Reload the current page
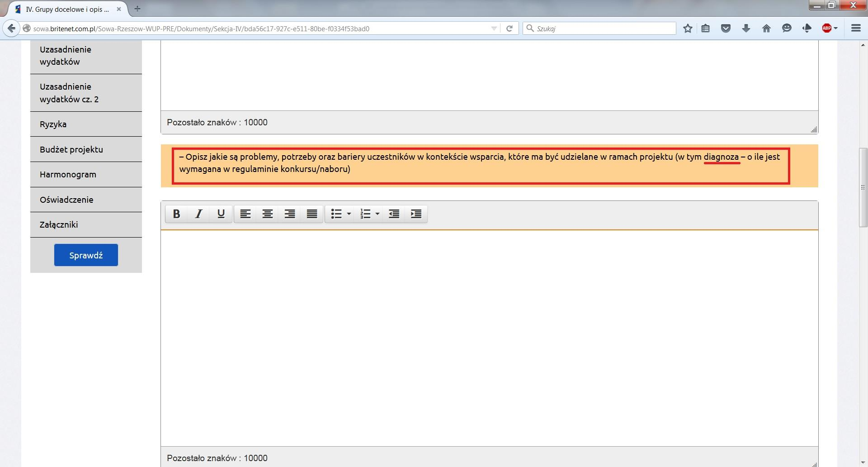 coord(509,29)
